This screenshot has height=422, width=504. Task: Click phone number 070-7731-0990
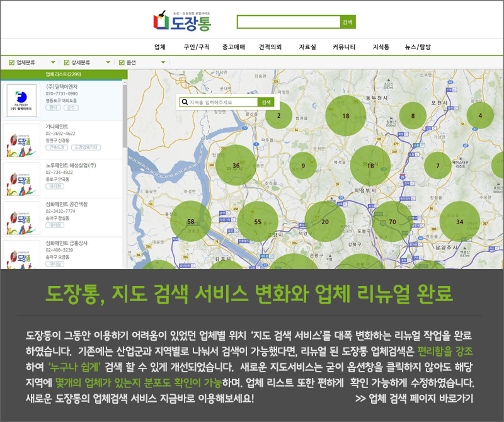click(62, 93)
